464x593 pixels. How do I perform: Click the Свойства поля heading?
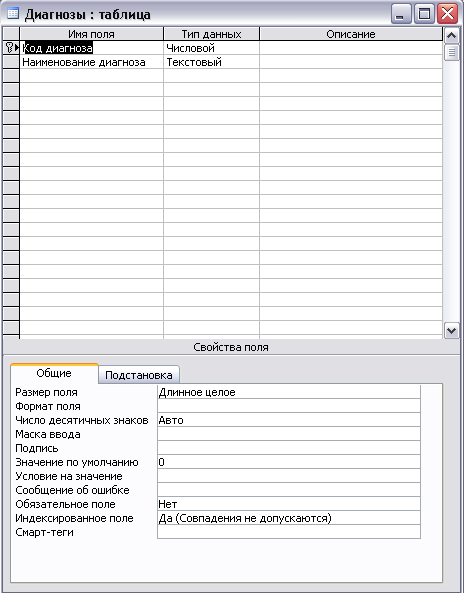pos(231,347)
